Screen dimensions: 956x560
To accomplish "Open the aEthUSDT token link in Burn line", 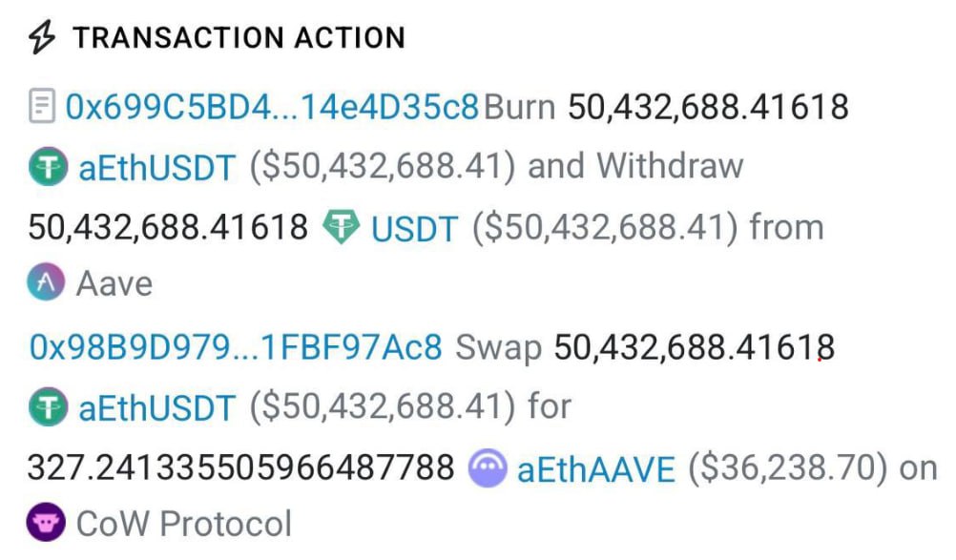I will click(x=156, y=167).
